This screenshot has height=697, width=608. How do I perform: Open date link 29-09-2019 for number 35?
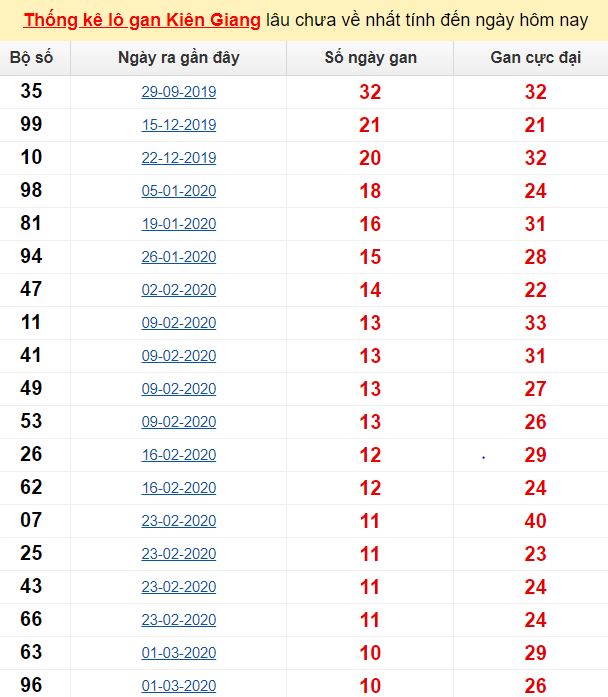(179, 92)
